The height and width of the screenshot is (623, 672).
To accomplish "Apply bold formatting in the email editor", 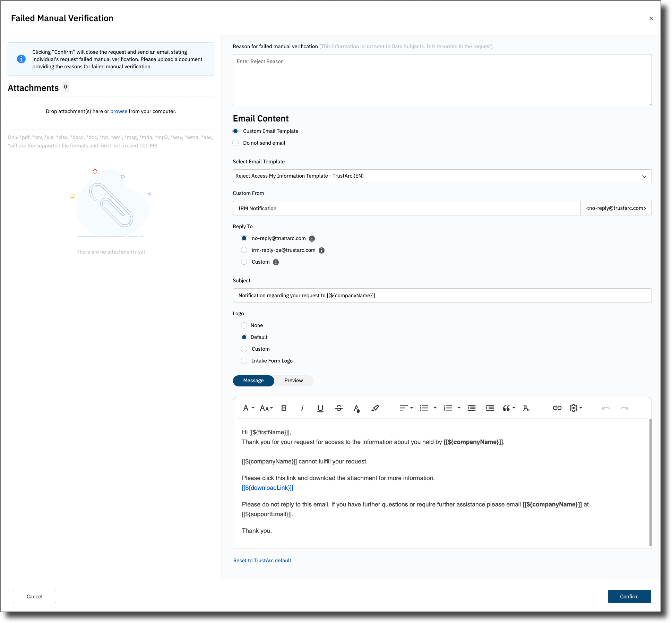I will tap(284, 408).
